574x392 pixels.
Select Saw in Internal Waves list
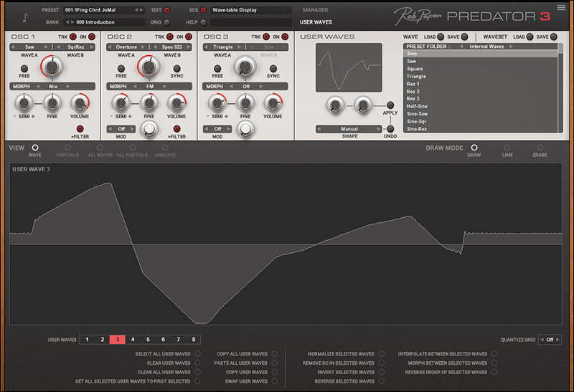[480, 61]
